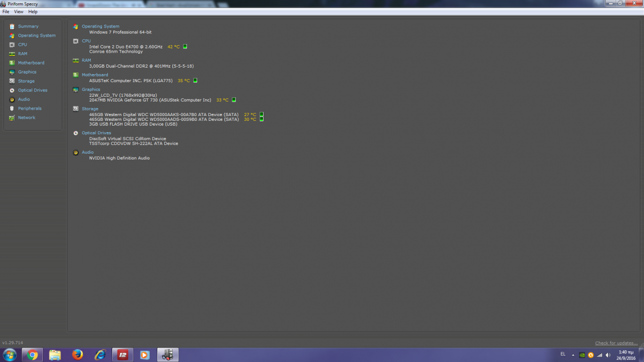Choose Storage in the sidebar list
Image resolution: width=644 pixels, height=362 pixels.
26,81
